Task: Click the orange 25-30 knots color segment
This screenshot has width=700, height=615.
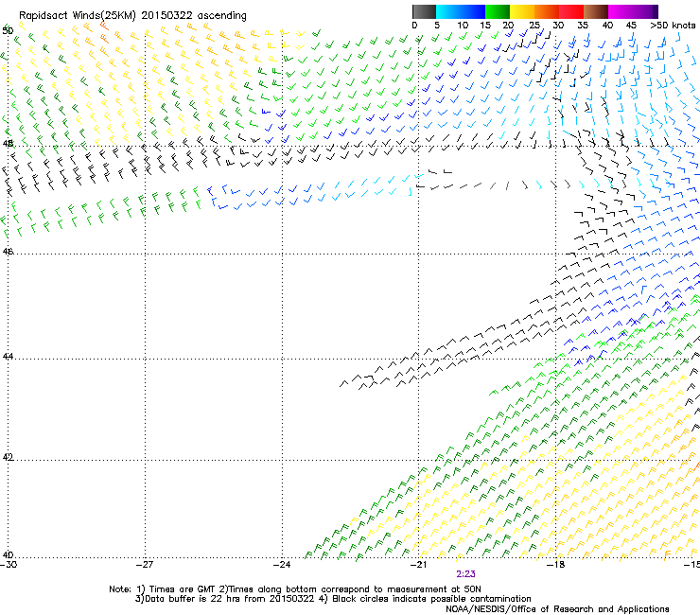Action: pyautogui.click(x=547, y=11)
